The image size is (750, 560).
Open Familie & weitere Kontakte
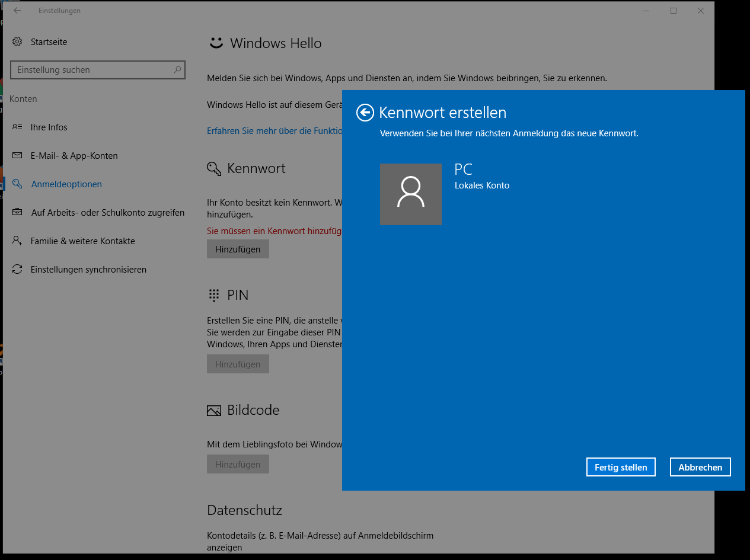74,241
